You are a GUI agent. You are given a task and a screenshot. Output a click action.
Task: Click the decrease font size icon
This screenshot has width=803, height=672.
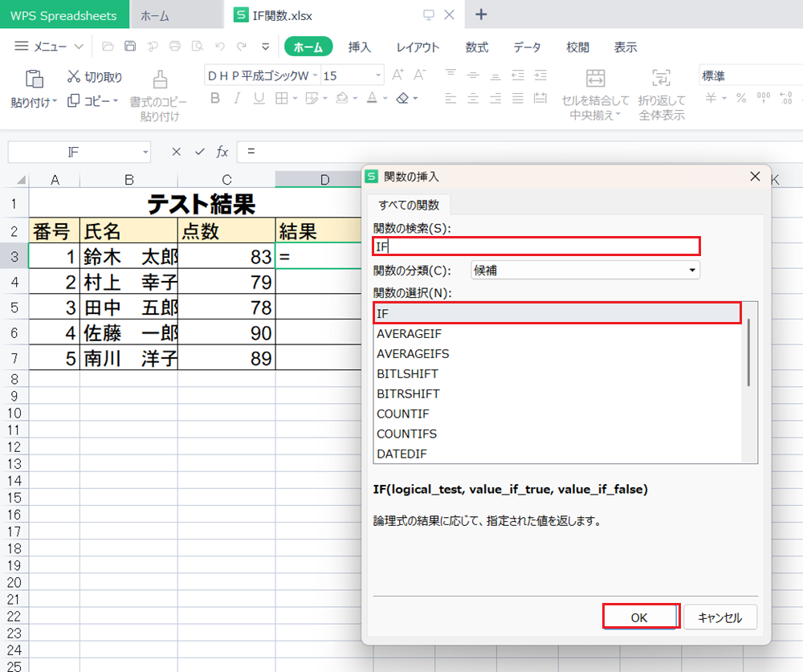(x=420, y=75)
